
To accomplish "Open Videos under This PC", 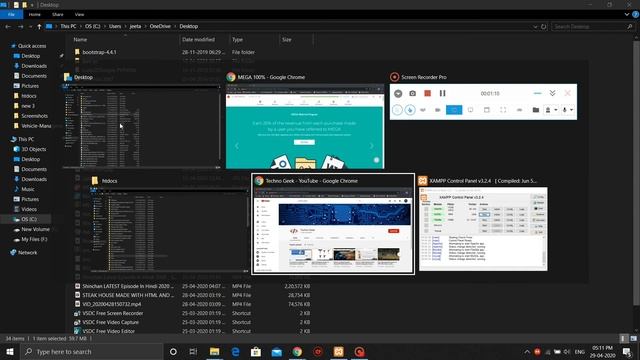I will click(x=29, y=209).
